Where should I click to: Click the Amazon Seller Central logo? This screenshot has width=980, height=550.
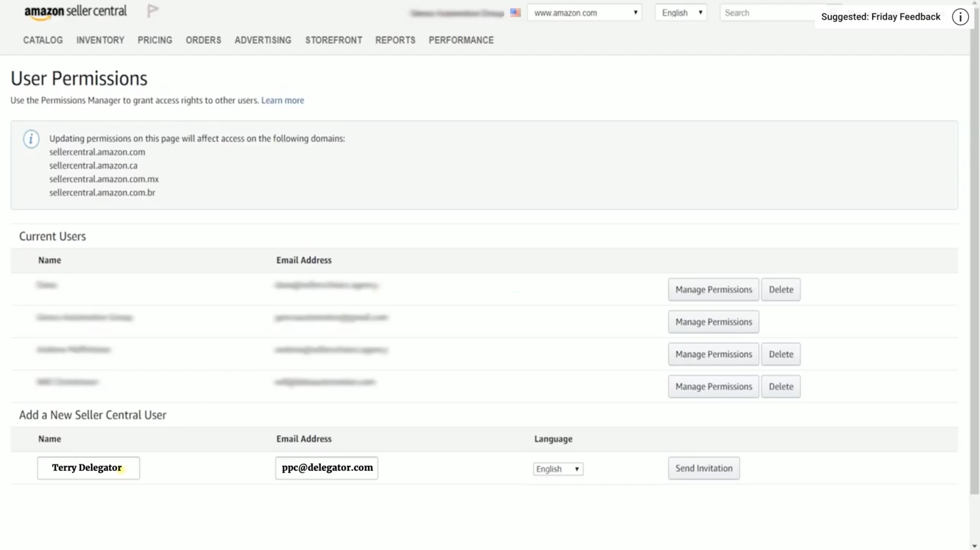pos(75,12)
